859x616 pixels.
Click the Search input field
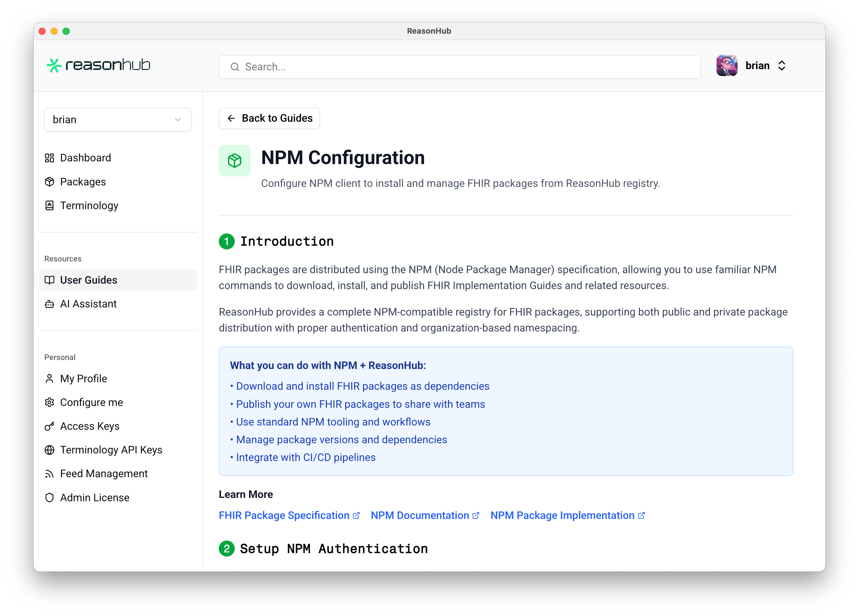tap(459, 67)
